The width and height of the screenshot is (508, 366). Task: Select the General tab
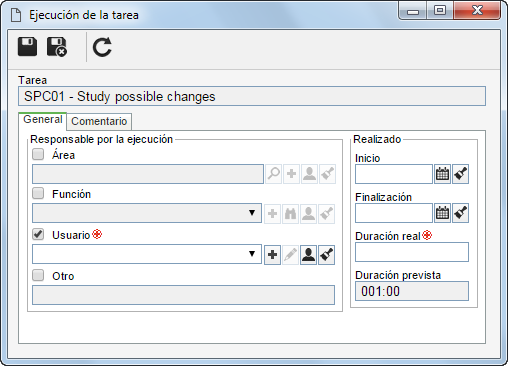[x=43, y=119]
